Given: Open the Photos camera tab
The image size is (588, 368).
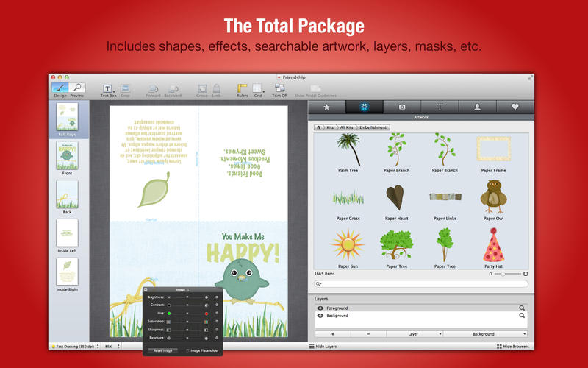Looking at the screenshot, I should click(402, 107).
